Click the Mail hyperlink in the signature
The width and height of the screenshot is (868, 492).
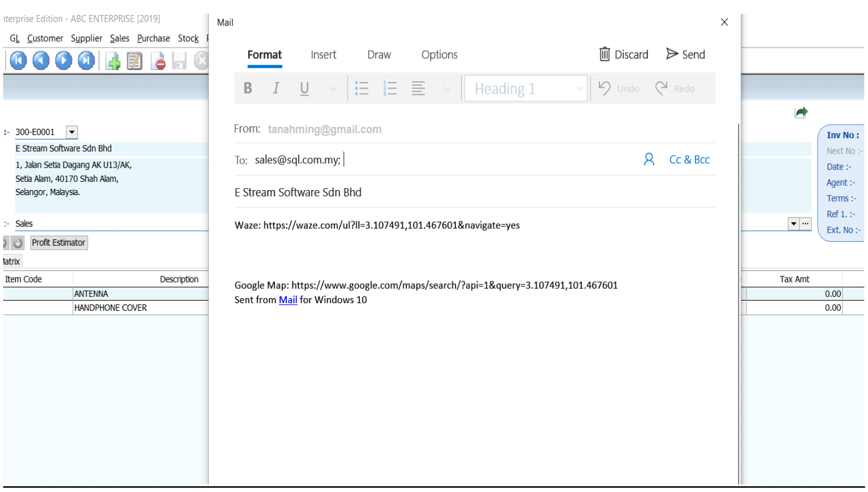tap(287, 300)
